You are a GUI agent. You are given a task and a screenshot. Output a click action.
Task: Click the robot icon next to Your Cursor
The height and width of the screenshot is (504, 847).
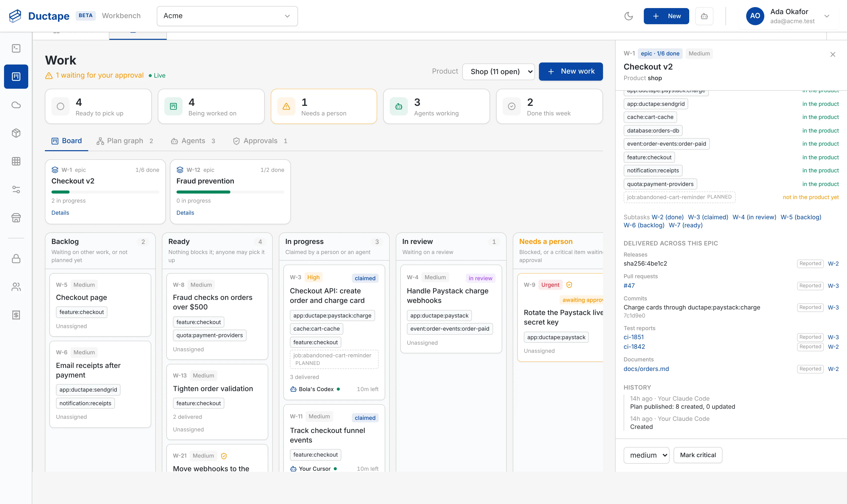click(x=293, y=469)
